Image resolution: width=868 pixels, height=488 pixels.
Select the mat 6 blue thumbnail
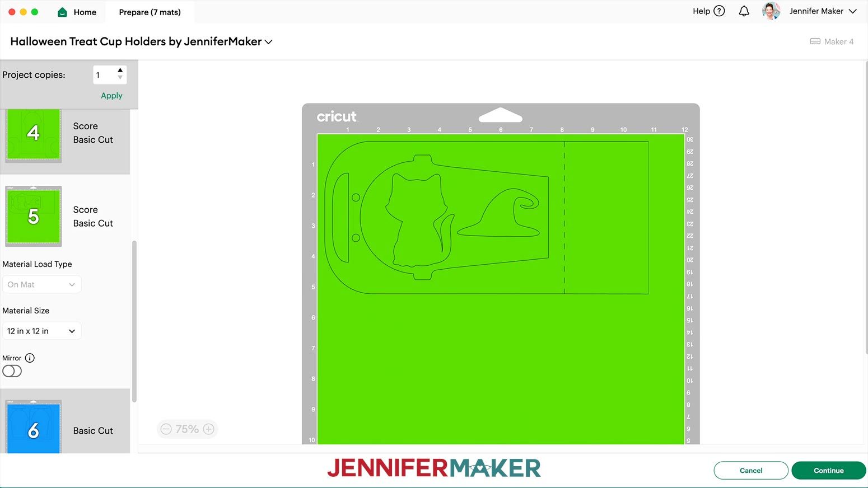33,428
